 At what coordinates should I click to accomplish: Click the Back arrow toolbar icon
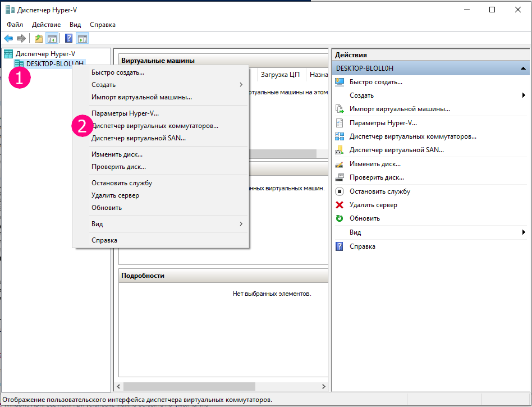pos(8,38)
